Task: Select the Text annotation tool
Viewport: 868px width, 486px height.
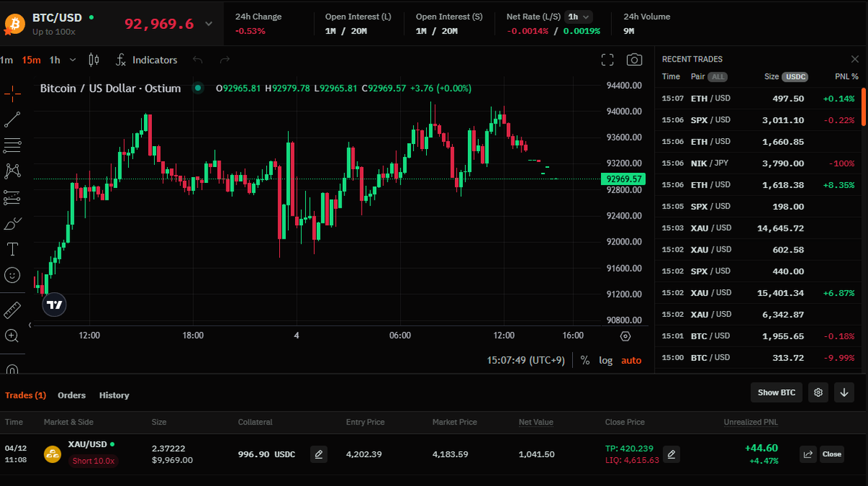Action: coord(12,249)
